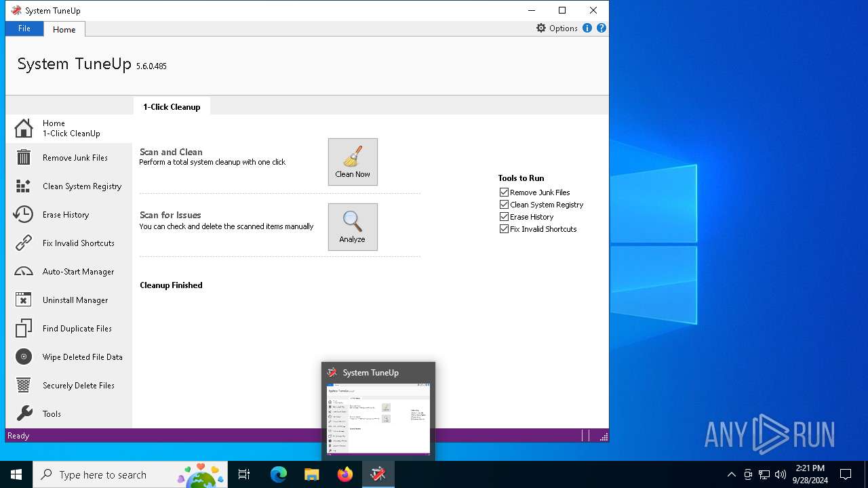This screenshot has width=868, height=488.
Task: Open Task View on the taskbar
Action: click(244, 474)
